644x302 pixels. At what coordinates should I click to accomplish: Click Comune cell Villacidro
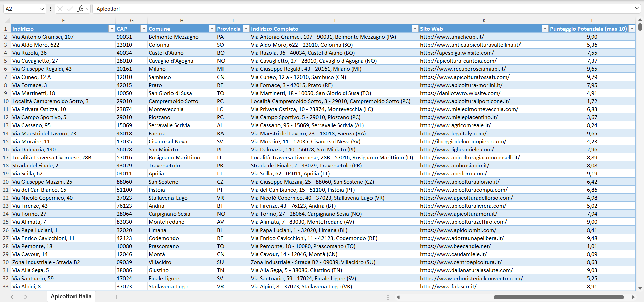[182, 262]
